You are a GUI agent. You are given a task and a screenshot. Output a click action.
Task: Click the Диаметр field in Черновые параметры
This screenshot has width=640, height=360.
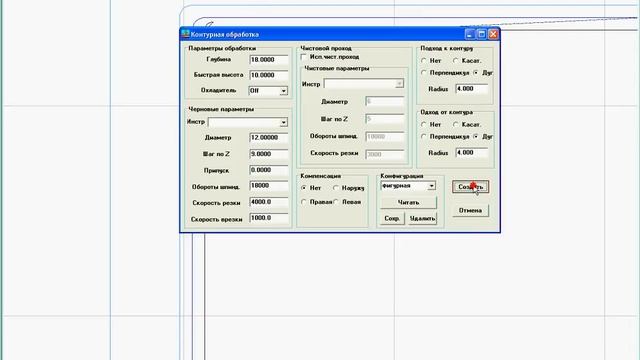point(269,138)
